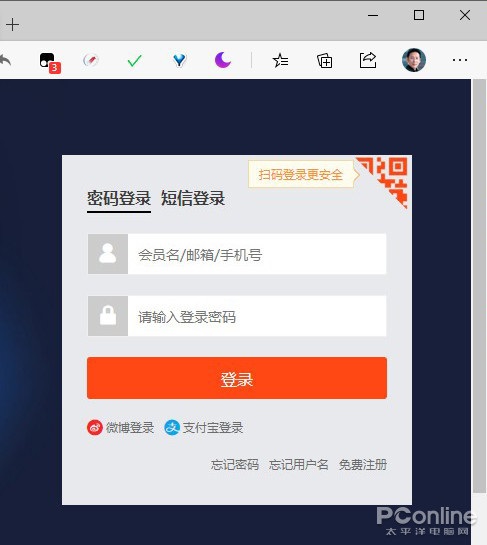Minimize the browser window
This screenshot has height=545, width=487.
click(373, 15)
